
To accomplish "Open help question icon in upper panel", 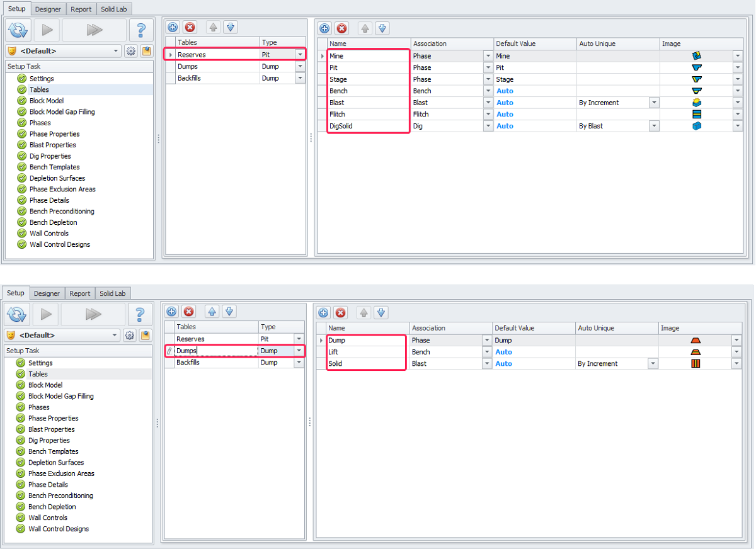I will pos(141,30).
